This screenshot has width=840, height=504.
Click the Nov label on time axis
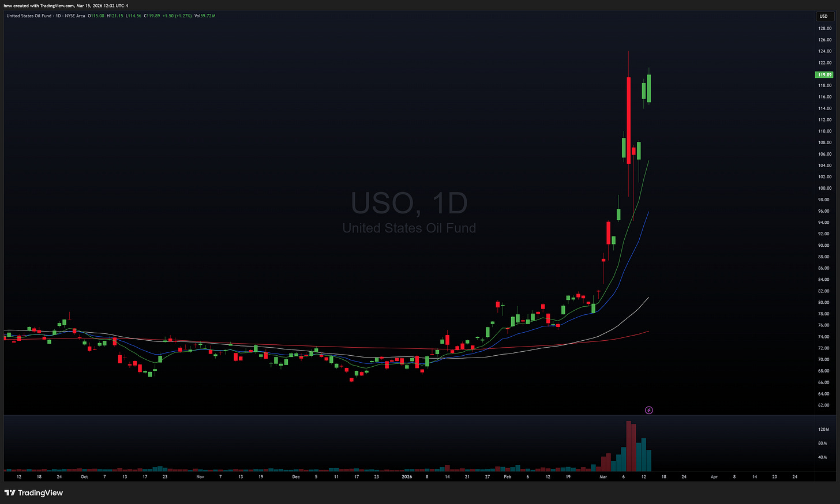[x=200, y=477]
